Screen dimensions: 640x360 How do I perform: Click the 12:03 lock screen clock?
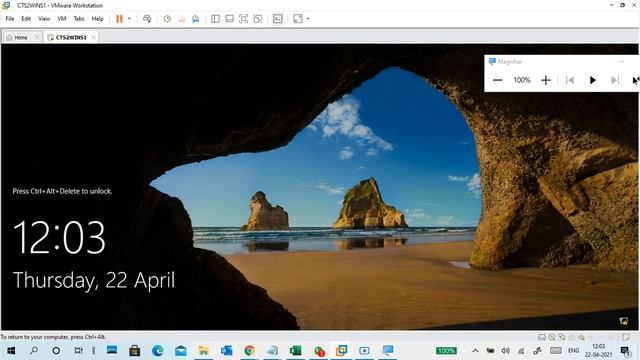point(60,238)
